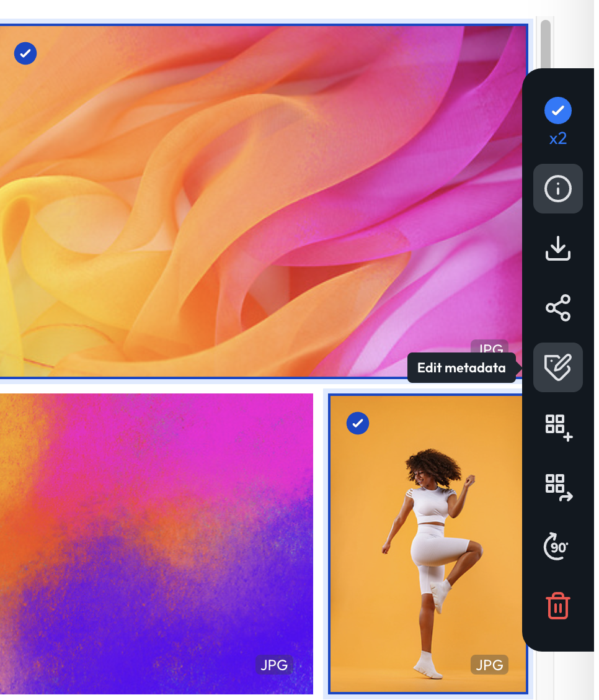Rotate the selected images 90 degrees
Viewport: 599px width, 700px height.
click(x=557, y=546)
